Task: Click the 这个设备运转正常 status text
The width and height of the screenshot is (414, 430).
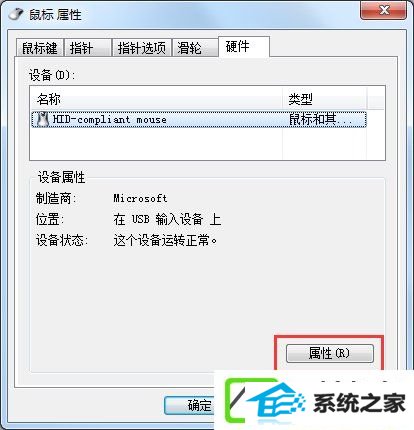Action: click(165, 240)
